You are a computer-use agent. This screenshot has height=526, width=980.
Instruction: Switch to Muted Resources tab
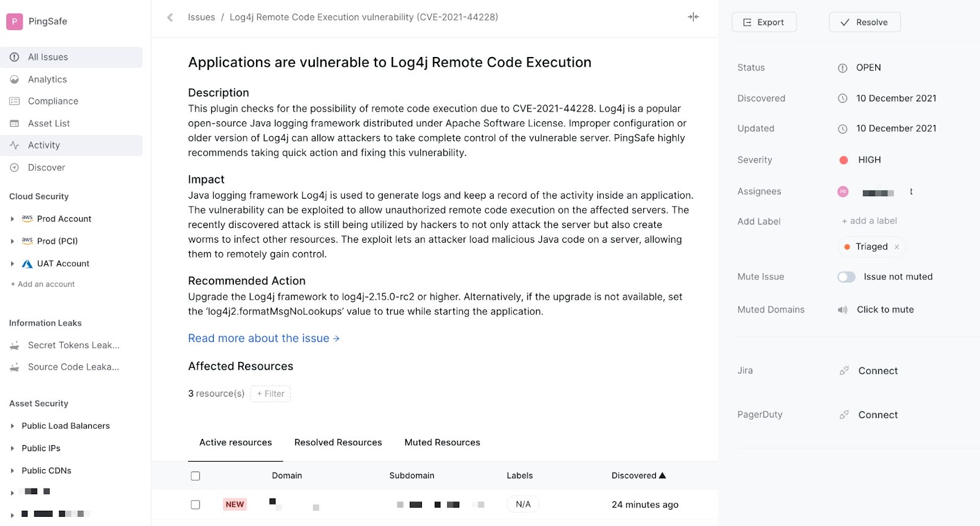(x=442, y=443)
